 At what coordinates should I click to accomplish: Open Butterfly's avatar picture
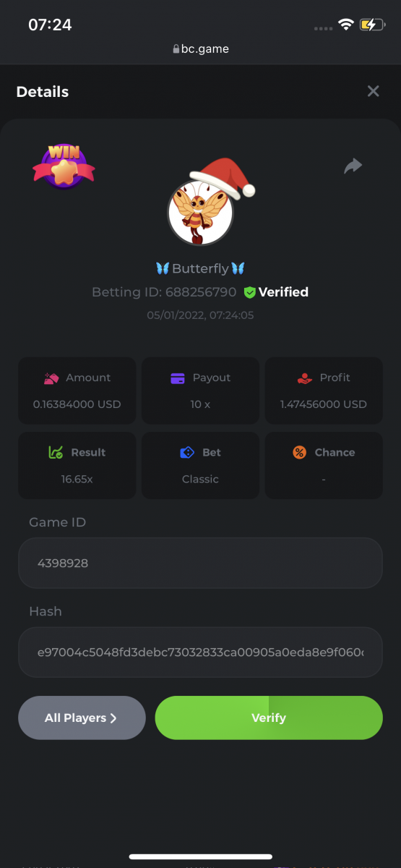click(x=201, y=213)
